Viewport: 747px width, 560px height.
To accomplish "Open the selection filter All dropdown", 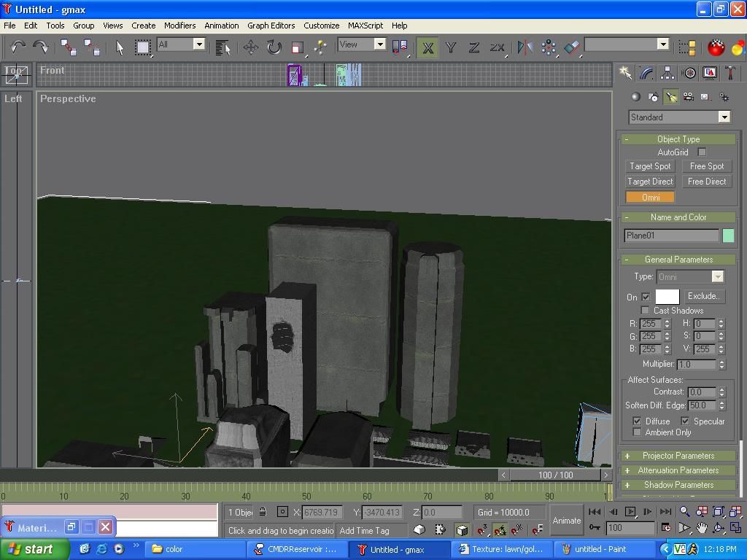I will point(199,44).
